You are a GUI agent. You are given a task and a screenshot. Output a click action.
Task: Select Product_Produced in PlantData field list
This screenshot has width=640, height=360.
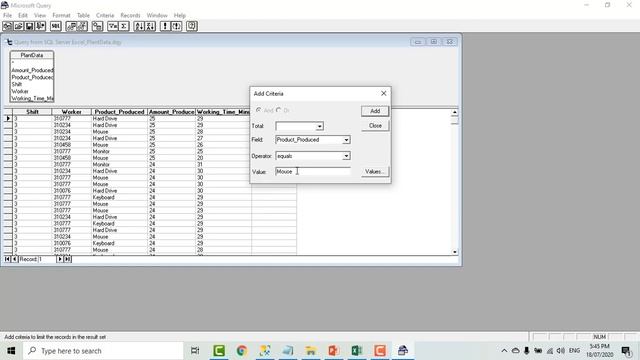pos(32,77)
